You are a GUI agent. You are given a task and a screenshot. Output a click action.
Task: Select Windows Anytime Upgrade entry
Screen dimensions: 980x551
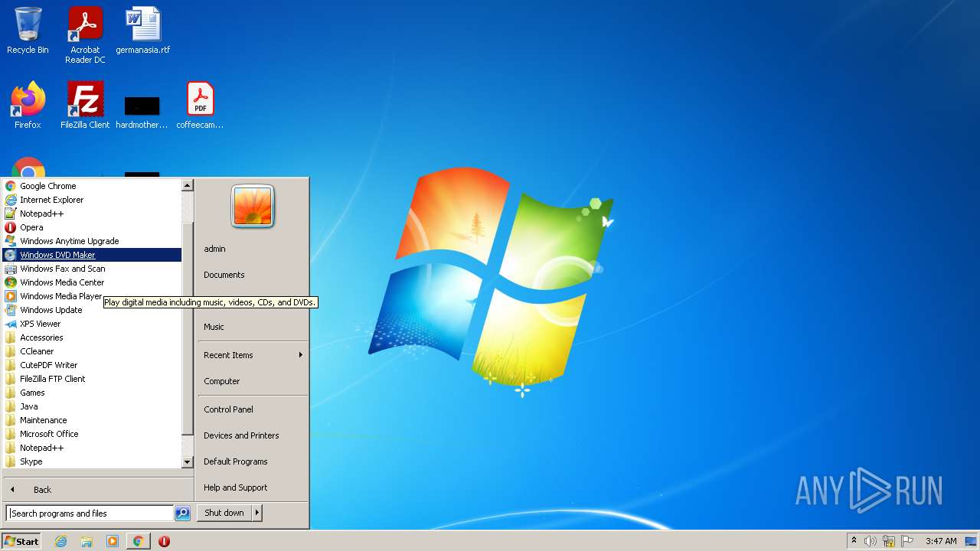pos(92,241)
